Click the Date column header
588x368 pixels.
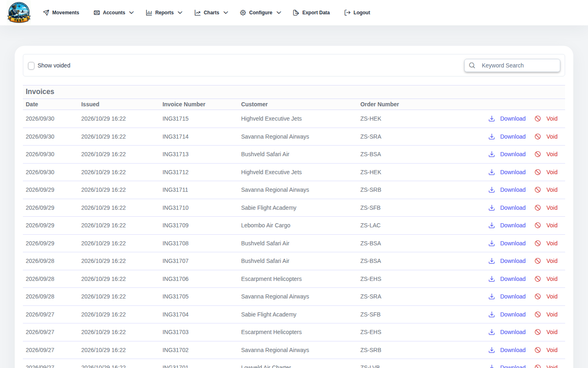[x=32, y=104]
